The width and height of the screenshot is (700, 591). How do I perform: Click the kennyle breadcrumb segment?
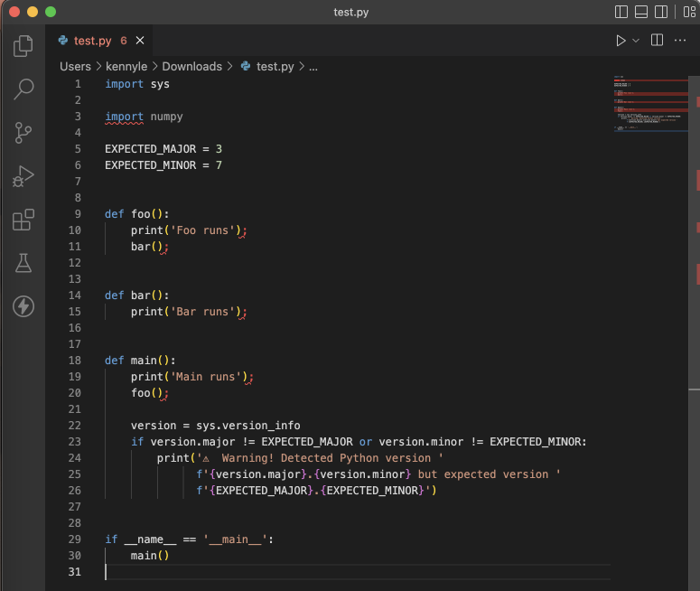pyautogui.click(x=126, y=66)
